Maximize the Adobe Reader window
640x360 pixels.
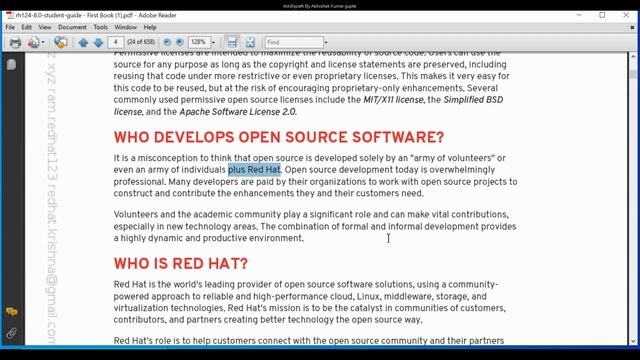[602, 15]
